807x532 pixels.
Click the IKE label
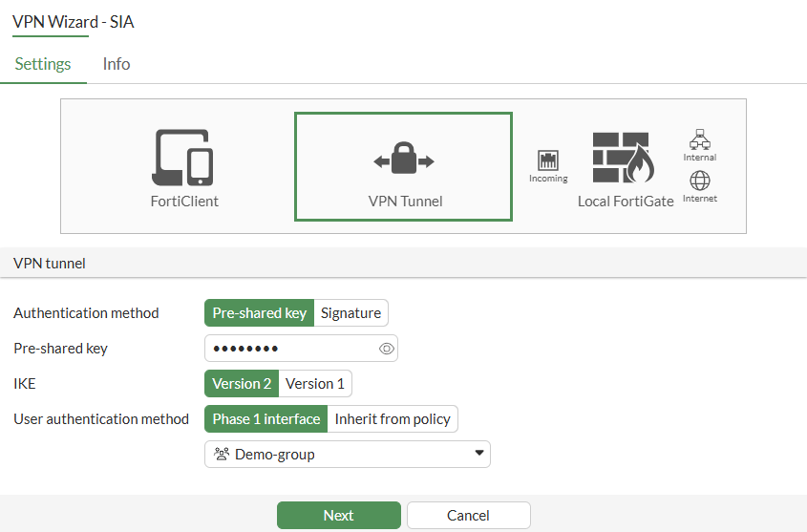tap(24, 384)
